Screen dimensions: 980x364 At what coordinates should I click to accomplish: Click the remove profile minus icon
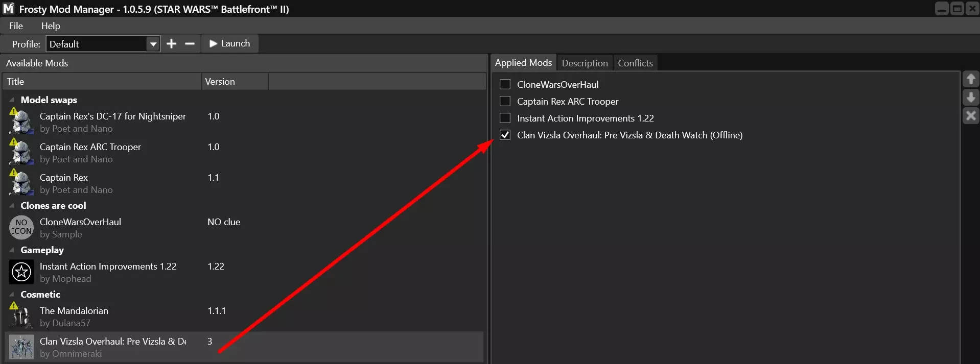(x=190, y=44)
